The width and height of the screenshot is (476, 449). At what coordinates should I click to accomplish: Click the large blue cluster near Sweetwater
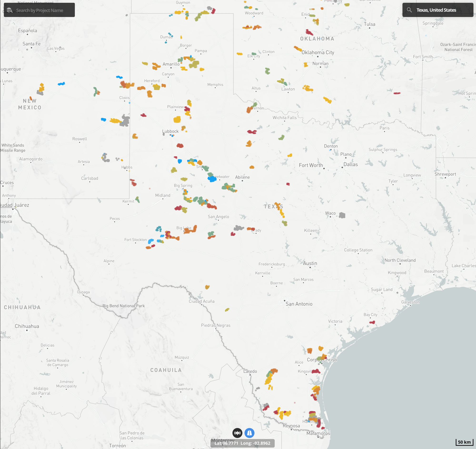click(x=212, y=179)
